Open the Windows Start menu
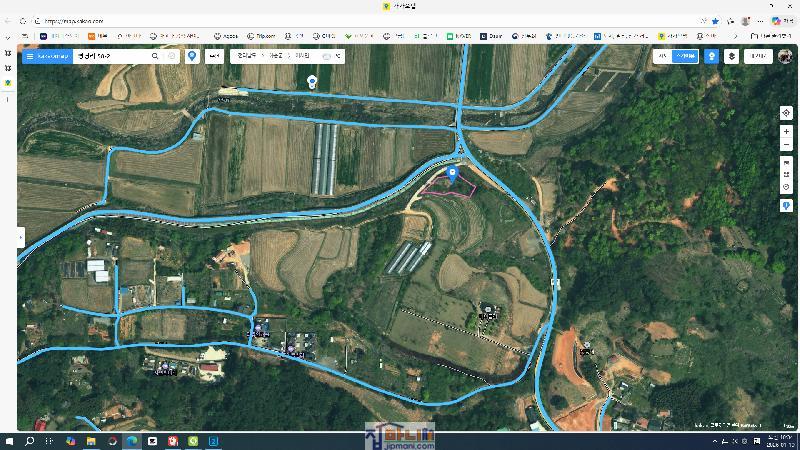The image size is (800, 450). tap(10, 441)
